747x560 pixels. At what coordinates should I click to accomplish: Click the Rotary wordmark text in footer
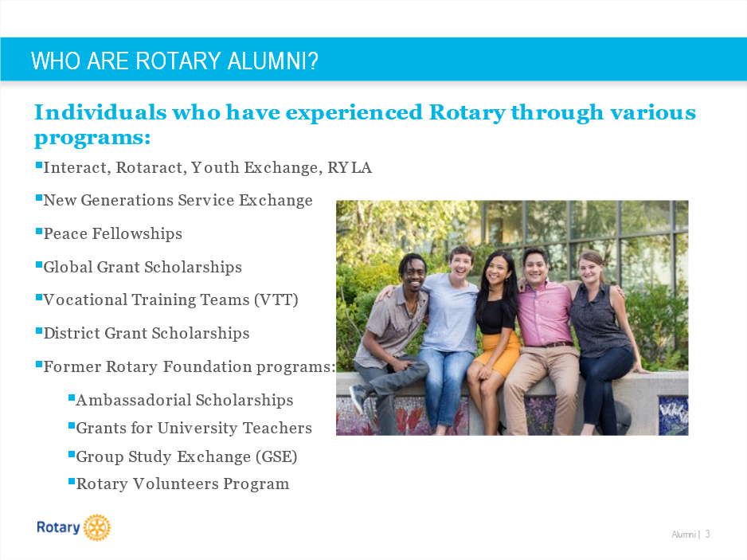[x=58, y=527]
